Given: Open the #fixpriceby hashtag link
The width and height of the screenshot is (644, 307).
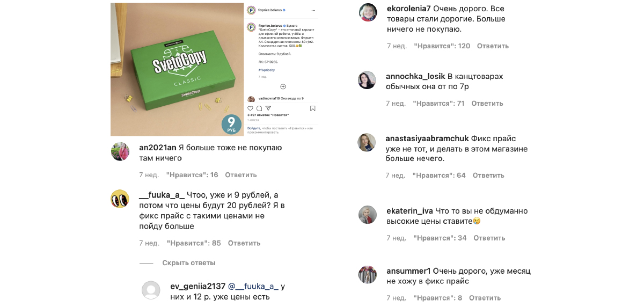Looking at the screenshot, I should click(267, 70).
